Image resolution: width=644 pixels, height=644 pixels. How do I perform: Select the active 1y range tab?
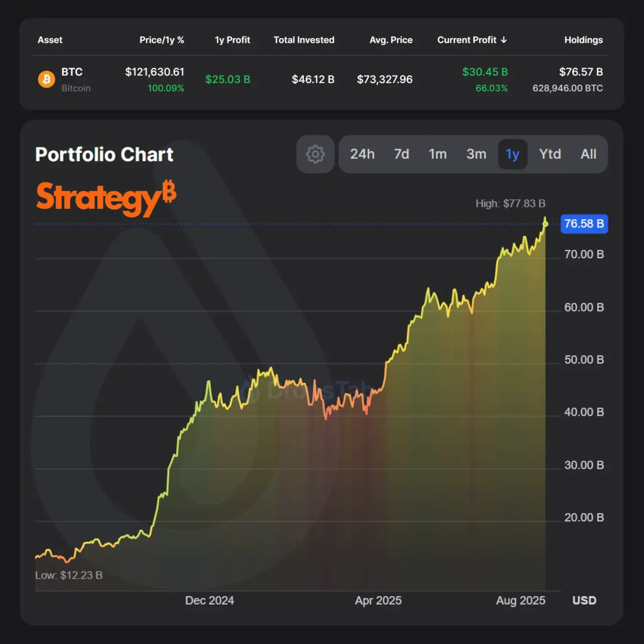coord(513,154)
